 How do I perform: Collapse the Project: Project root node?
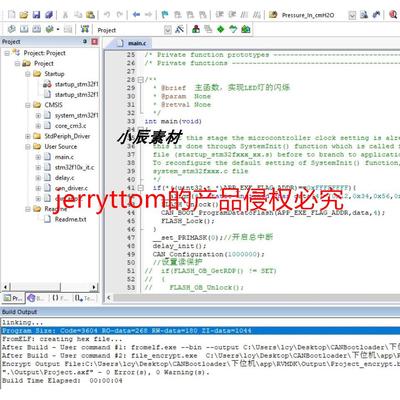[x=7, y=53]
